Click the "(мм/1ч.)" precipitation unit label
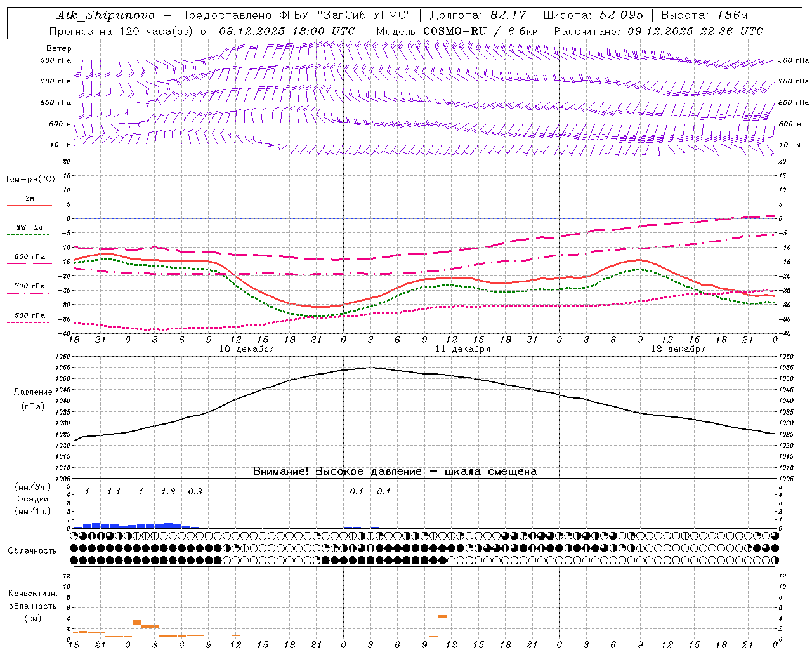This screenshot has height=650, width=812. pyautogui.click(x=33, y=511)
